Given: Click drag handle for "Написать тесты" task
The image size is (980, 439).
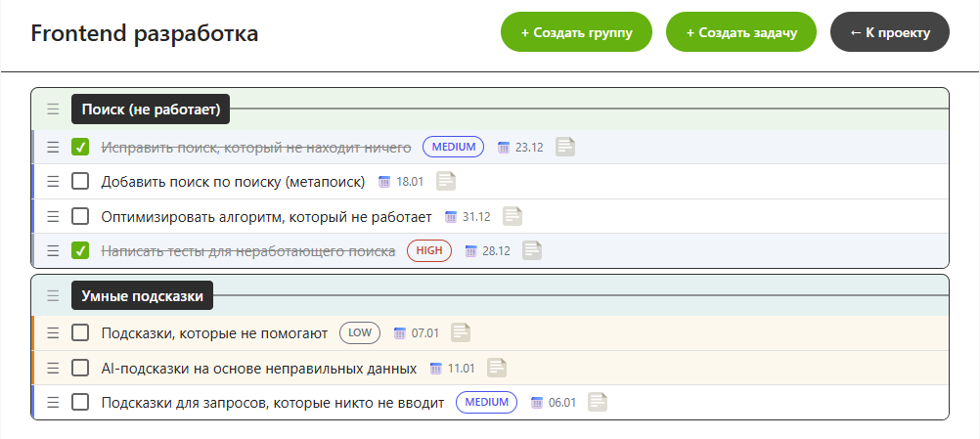Looking at the screenshot, I should click(53, 251).
